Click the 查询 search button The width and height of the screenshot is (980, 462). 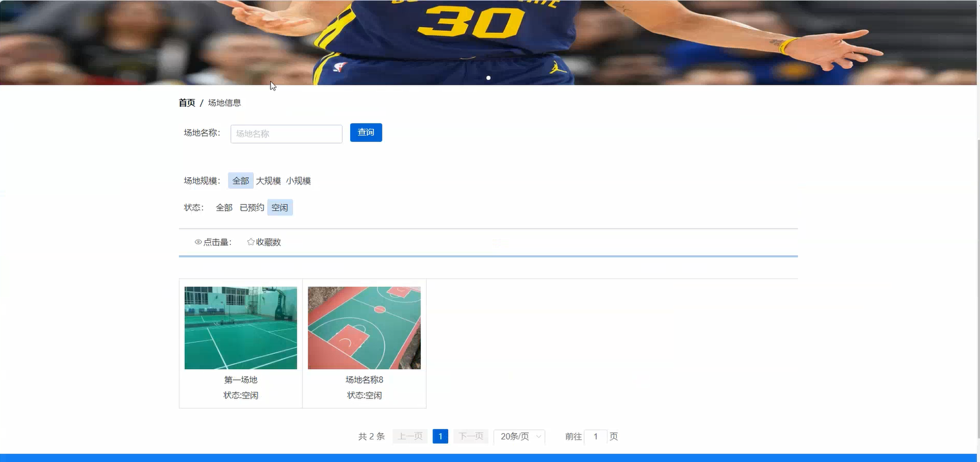(366, 132)
